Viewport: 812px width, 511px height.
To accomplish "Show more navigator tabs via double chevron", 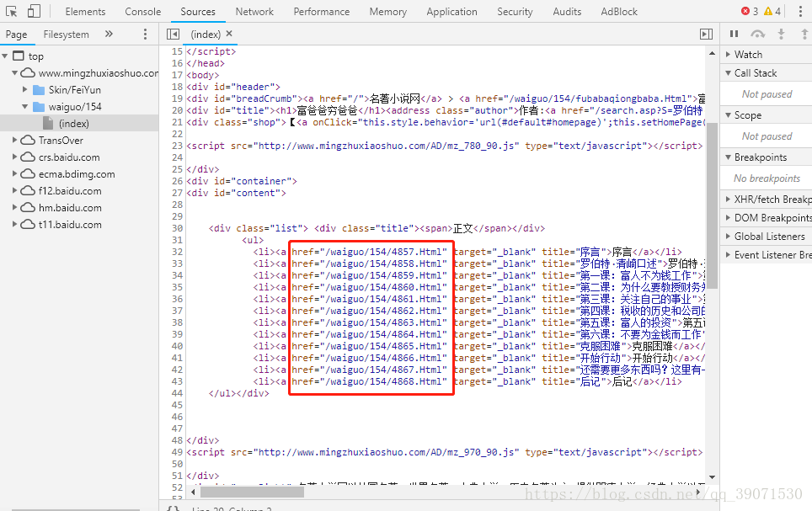I will [x=109, y=35].
